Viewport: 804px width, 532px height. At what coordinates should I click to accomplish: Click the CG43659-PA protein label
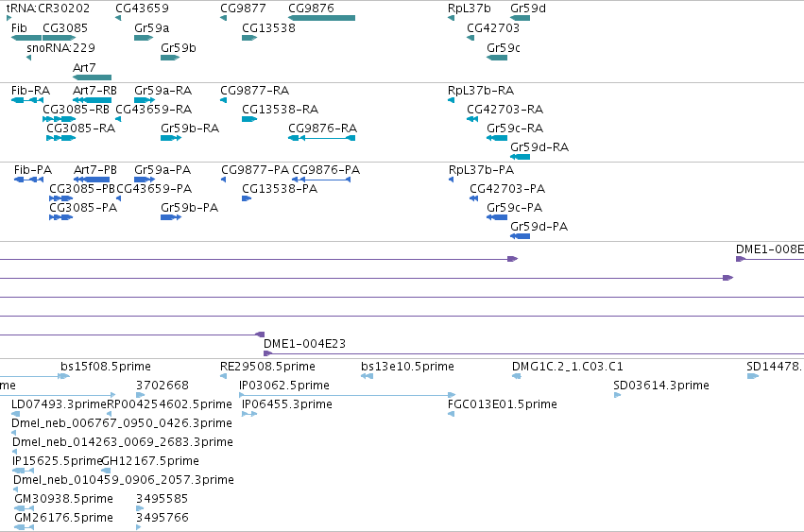click(x=154, y=189)
